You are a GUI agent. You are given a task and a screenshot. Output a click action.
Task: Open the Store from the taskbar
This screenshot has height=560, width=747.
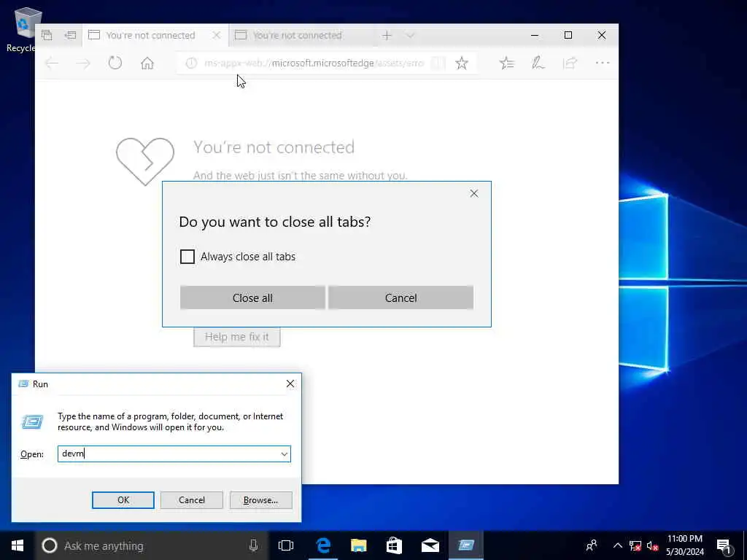pos(394,545)
